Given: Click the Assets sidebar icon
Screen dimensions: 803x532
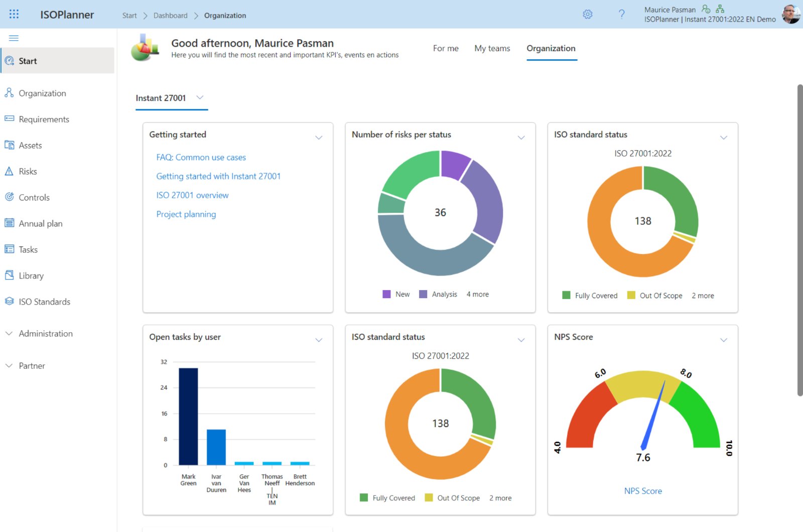Looking at the screenshot, I should (x=9, y=145).
